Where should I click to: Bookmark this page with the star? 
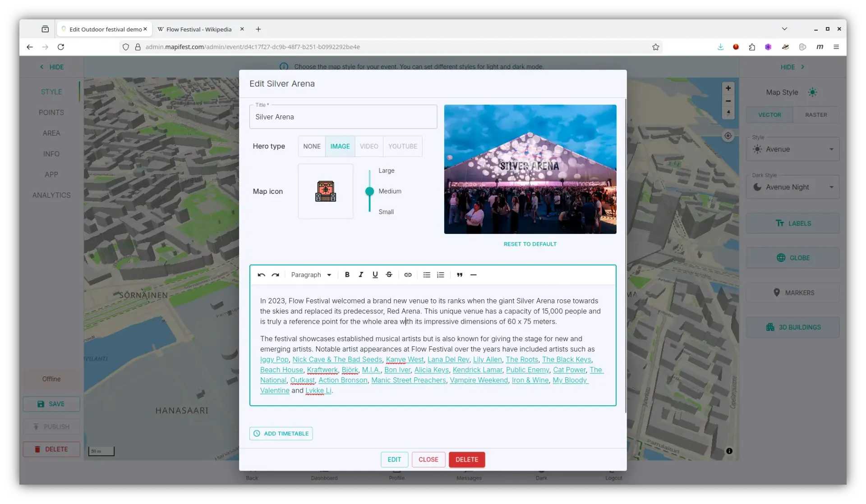(x=655, y=47)
